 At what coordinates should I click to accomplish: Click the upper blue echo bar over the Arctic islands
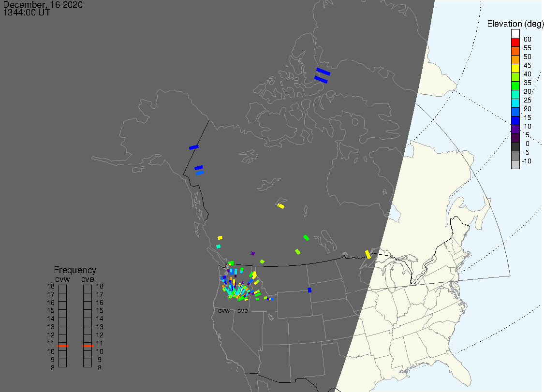[323, 72]
